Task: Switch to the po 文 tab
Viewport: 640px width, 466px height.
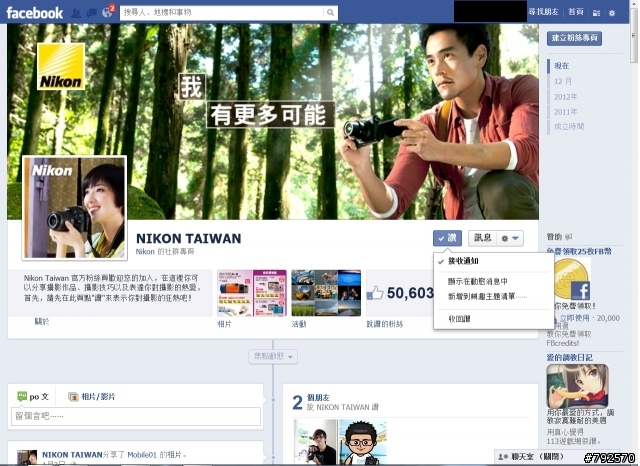Action: pyautogui.click(x=33, y=396)
